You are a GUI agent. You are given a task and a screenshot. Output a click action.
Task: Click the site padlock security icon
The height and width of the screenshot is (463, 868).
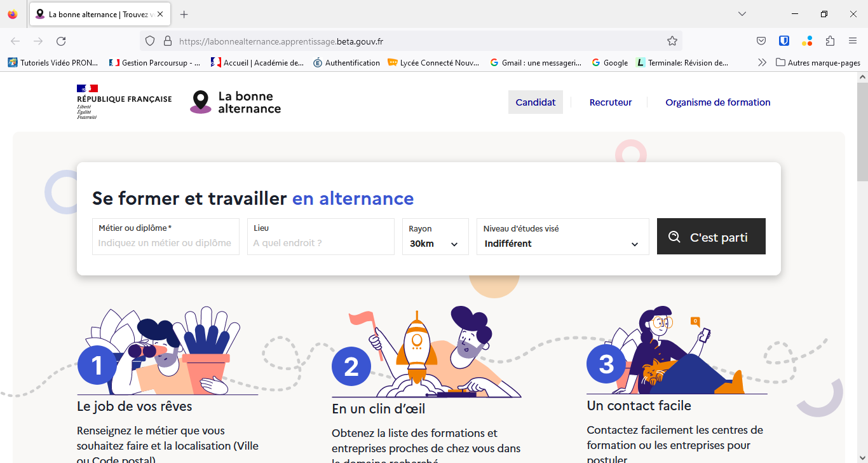[168, 41]
